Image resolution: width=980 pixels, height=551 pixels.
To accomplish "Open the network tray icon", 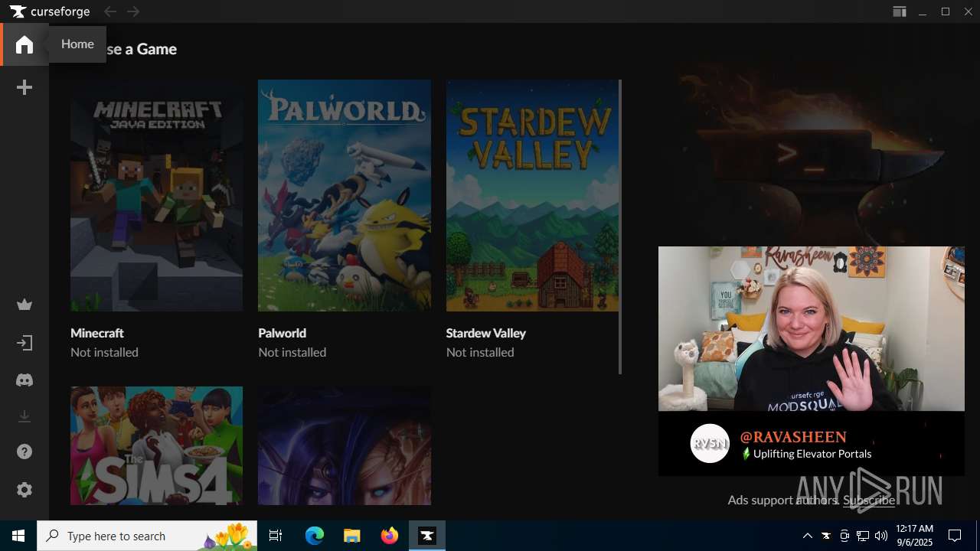I will tap(863, 536).
